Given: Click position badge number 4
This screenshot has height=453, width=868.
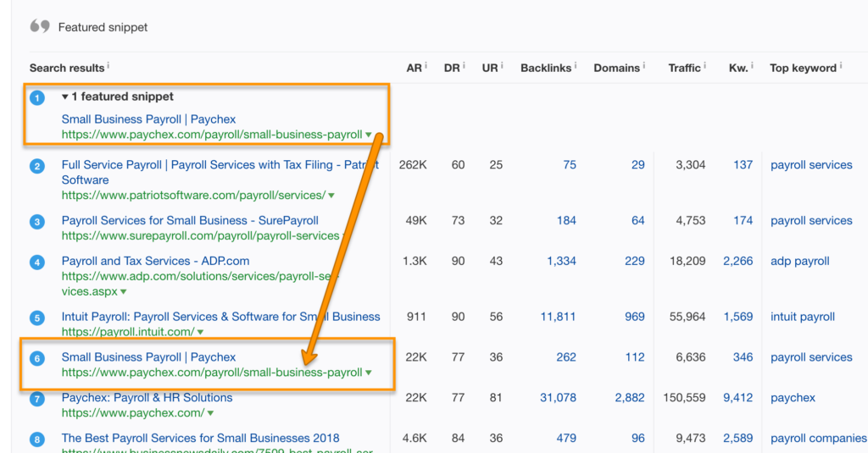Looking at the screenshot, I should tap(37, 262).
